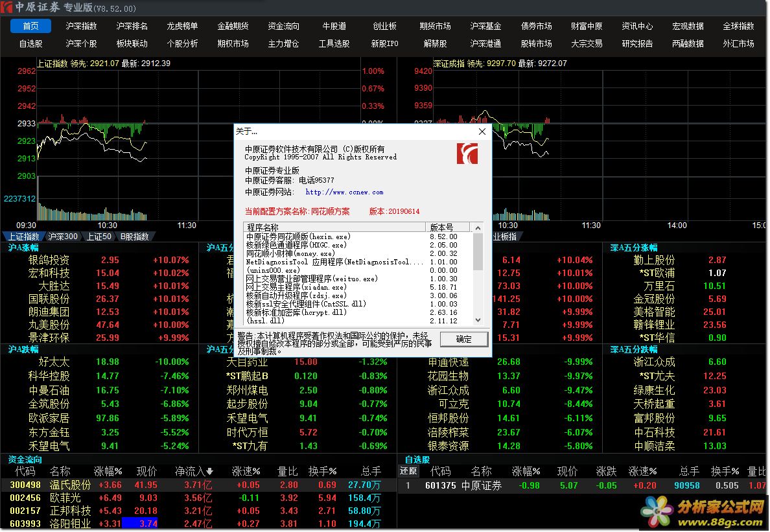Click stock 绿康生化 in 深A五分跌幅
Screen dimensions: 770x532
654,390
